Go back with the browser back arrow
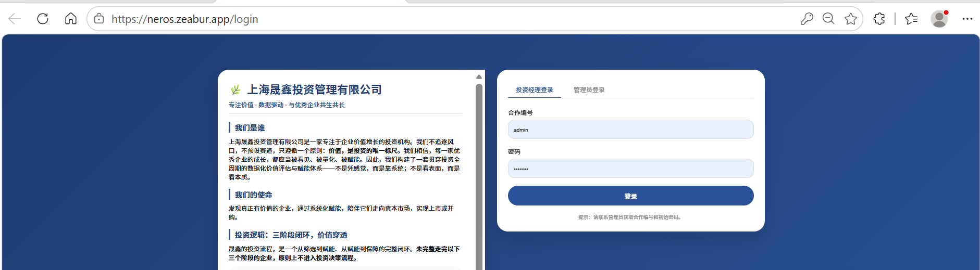980x270 pixels. click(x=15, y=19)
